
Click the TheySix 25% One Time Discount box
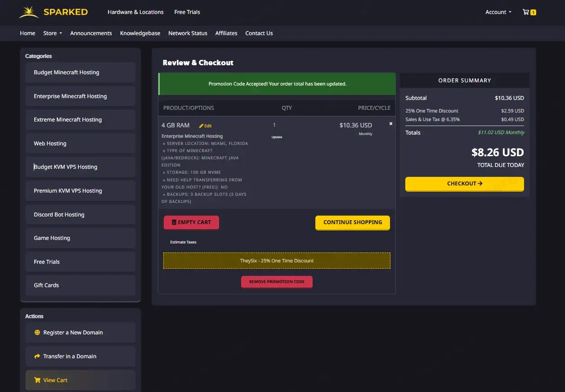click(x=277, y=261)
